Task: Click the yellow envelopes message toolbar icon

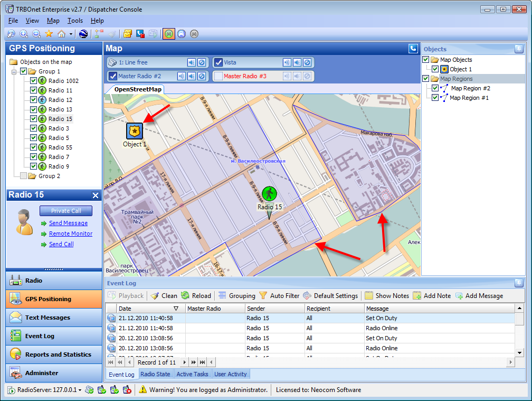Action: 128,34
